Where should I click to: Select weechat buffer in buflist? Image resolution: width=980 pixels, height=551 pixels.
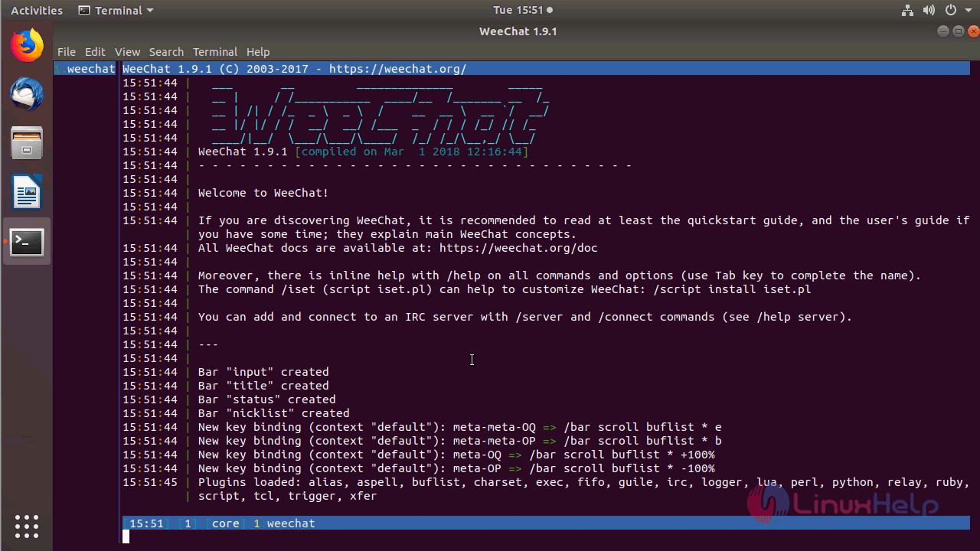[x=85, y=69]
